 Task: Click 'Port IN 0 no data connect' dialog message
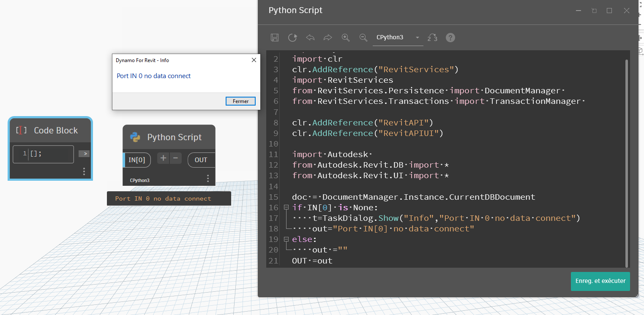click(x=154, y=76)
